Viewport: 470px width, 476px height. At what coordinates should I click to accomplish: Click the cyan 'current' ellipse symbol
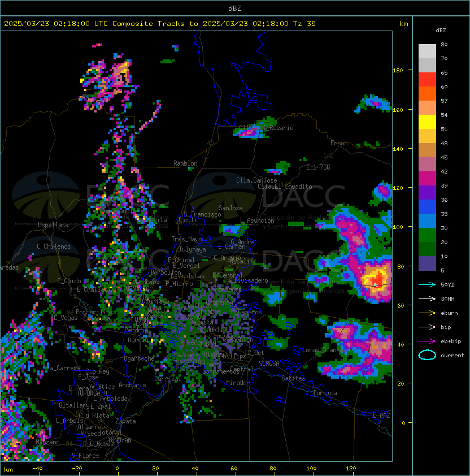coord(427,355)
